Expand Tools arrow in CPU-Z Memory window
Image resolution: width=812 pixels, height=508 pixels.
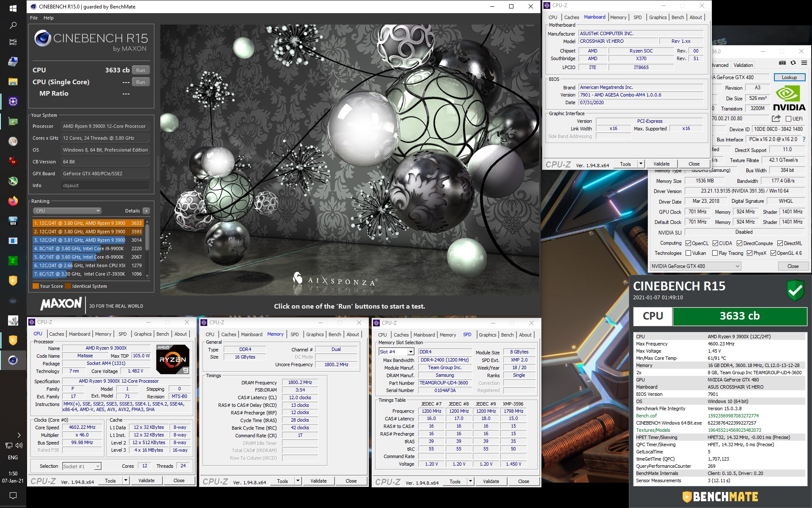point(298,481)
